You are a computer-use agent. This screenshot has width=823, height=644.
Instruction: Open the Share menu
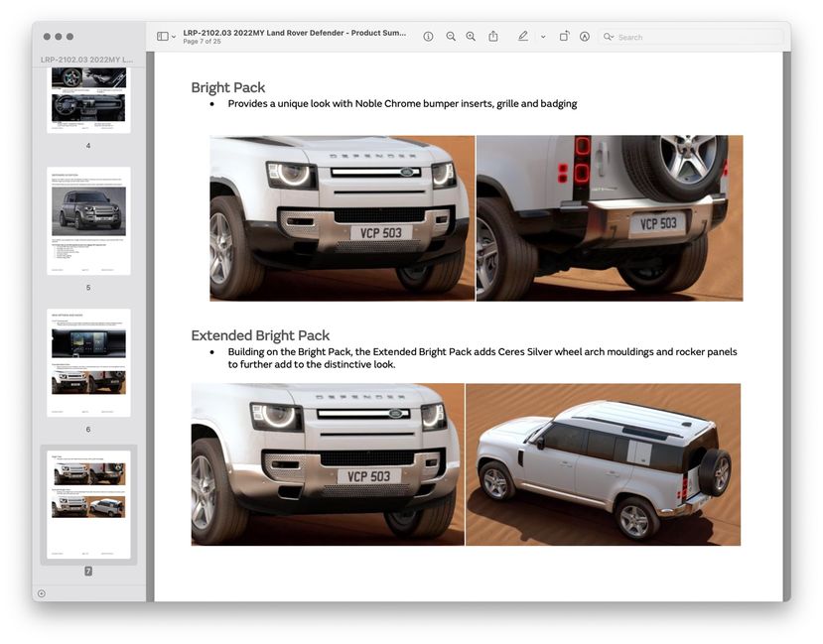coord(493,36)
